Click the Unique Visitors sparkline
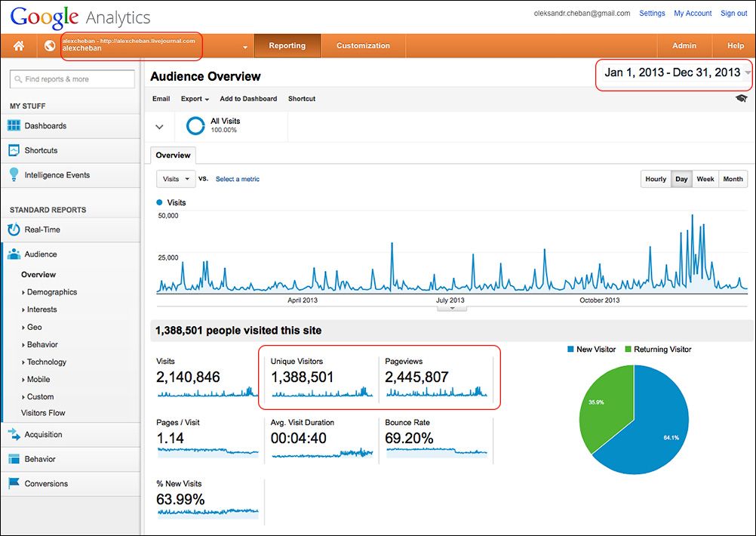 point(322,392)
